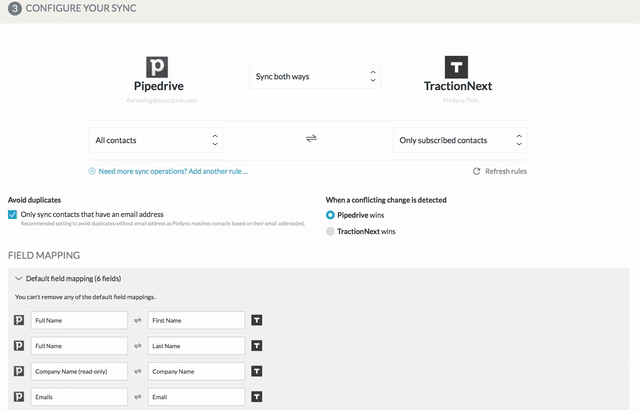The height and width of the screenshot is (410, 640).
Task: Click the First Name field
Action: pos(196,320)
